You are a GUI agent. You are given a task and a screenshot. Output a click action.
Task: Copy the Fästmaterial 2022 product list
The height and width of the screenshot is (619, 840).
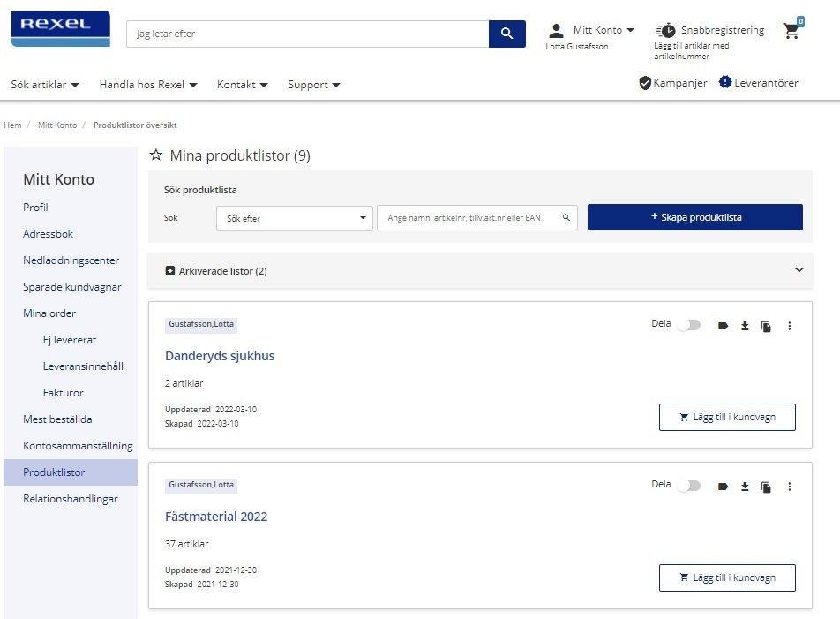pos(766,487)
